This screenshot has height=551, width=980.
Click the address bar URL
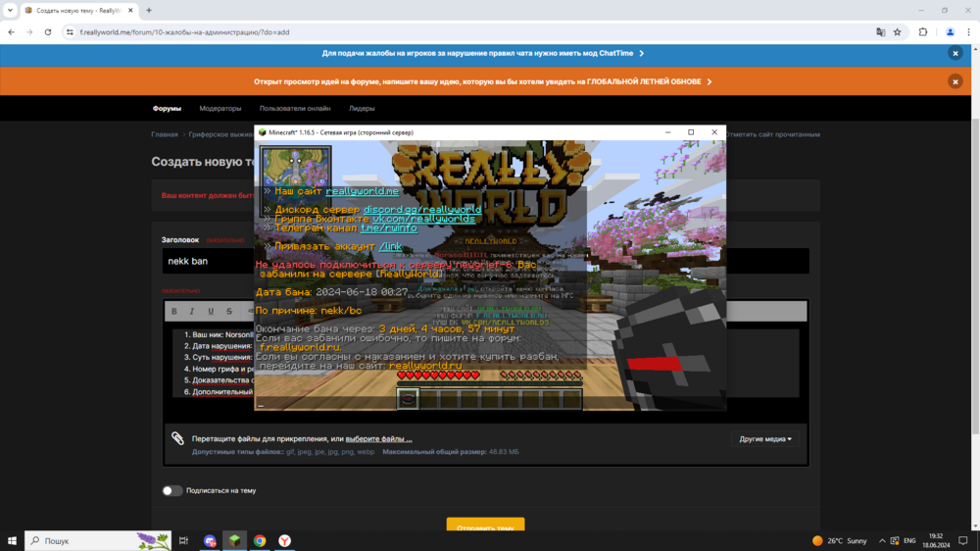point(184,32)
